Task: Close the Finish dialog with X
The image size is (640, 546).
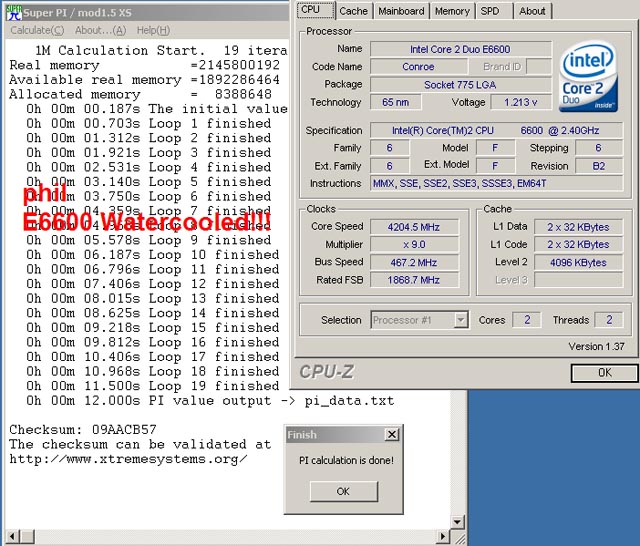Action: click(391, 435)
